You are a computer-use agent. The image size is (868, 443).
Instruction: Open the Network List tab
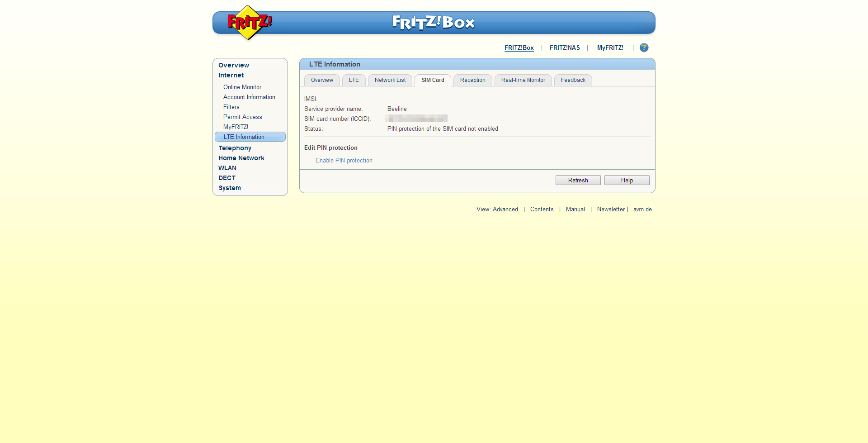coord(390,80)
